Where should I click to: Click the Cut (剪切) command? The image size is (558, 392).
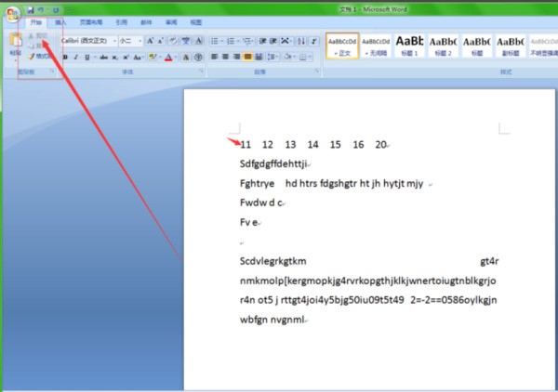coord(38,34)
